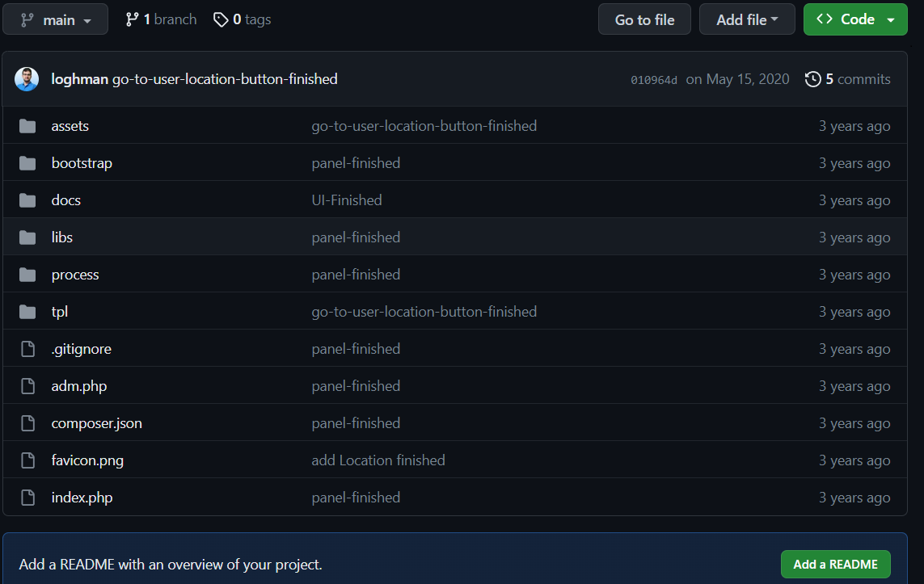Click the index.php file icon
The image size is (924, 584).
pos(27,498)
